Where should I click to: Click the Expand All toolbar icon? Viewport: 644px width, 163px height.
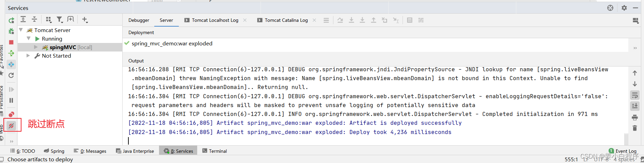coord(23,19)
